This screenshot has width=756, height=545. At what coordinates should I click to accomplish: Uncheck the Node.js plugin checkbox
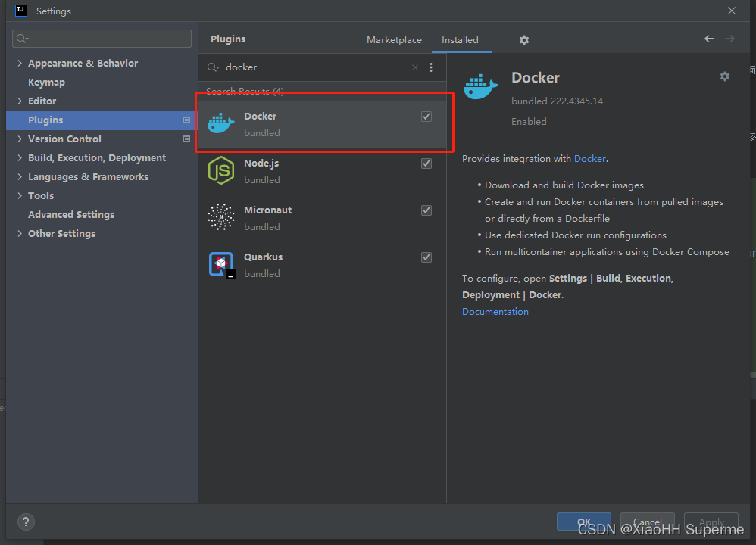click(x=426, y=163)
